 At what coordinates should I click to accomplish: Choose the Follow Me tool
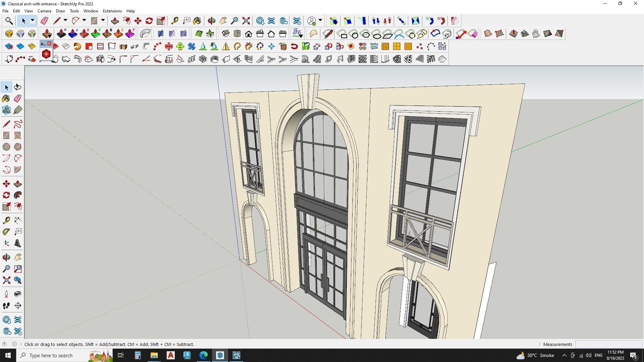click(17, 195)
